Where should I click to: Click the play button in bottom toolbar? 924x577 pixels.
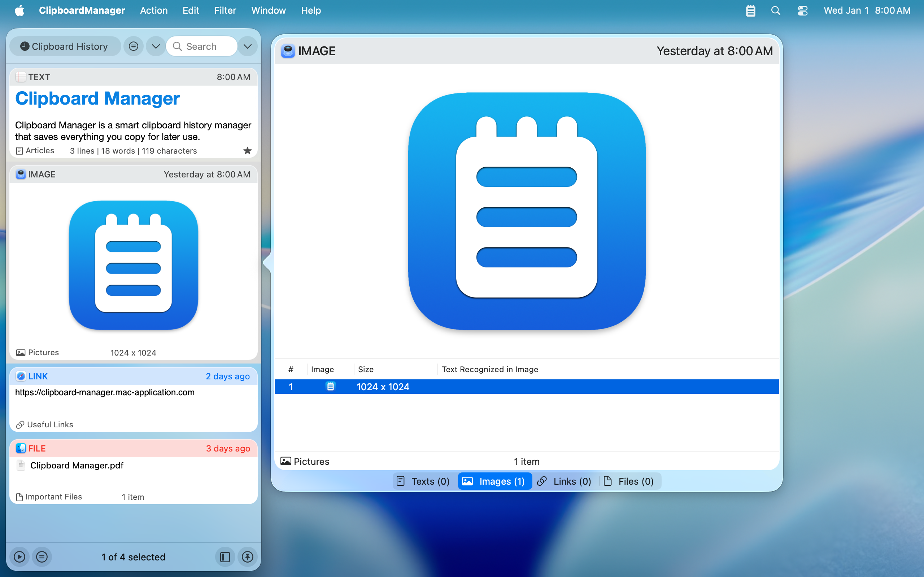point(19,557)
